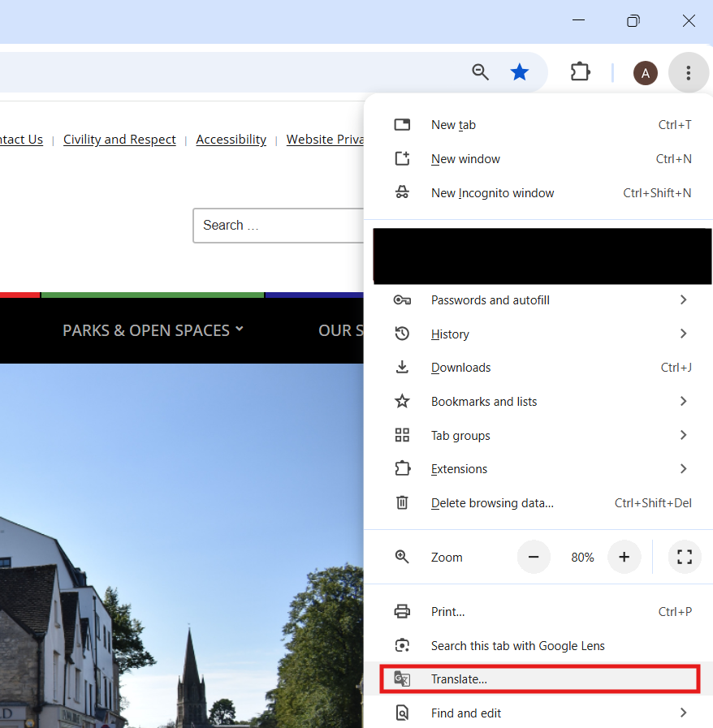The width and height of the screenshot is (713, 728).
Task: Open the Tab groups submenu
Action: (538, 435)
